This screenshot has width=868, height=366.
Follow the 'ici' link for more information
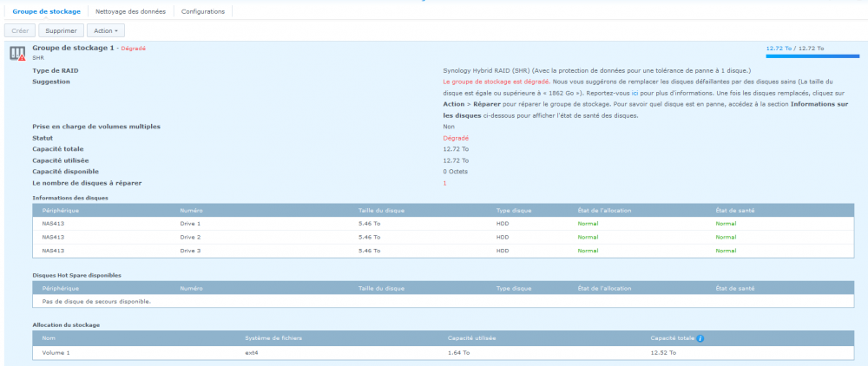[635, 94]
